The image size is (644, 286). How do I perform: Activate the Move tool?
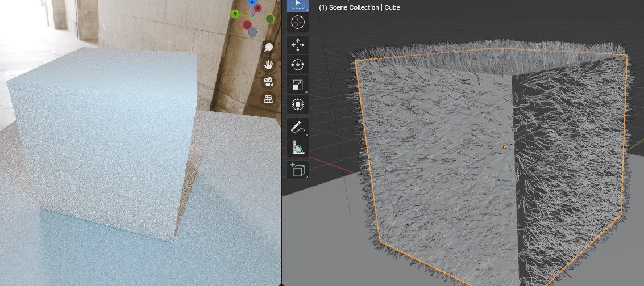click(x=298, y=45)
